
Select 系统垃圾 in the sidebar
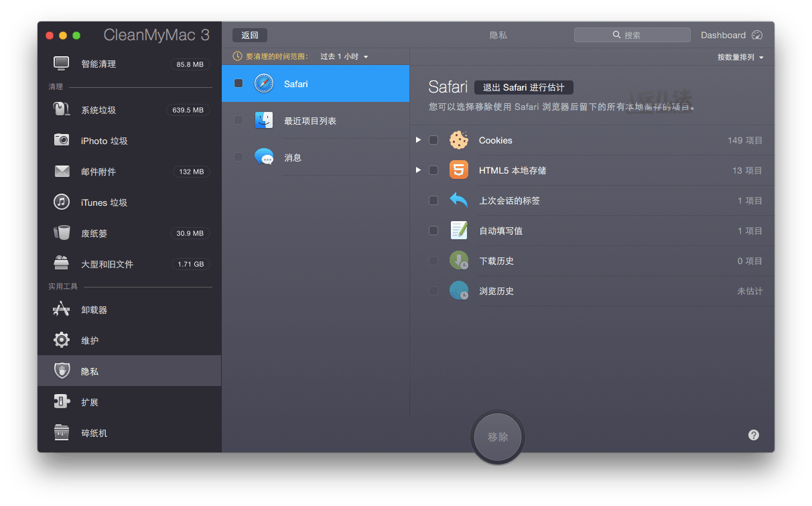(x=129, y=110)
